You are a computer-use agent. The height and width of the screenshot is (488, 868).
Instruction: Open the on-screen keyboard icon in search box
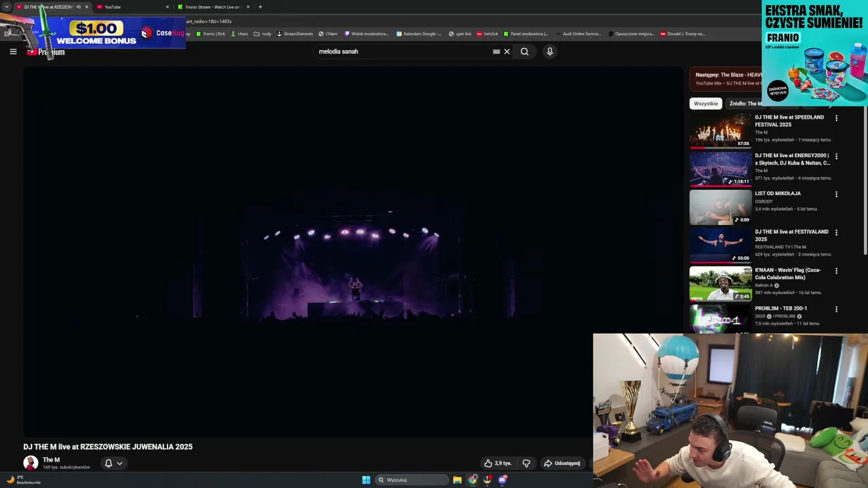click(x=496, y=52)
